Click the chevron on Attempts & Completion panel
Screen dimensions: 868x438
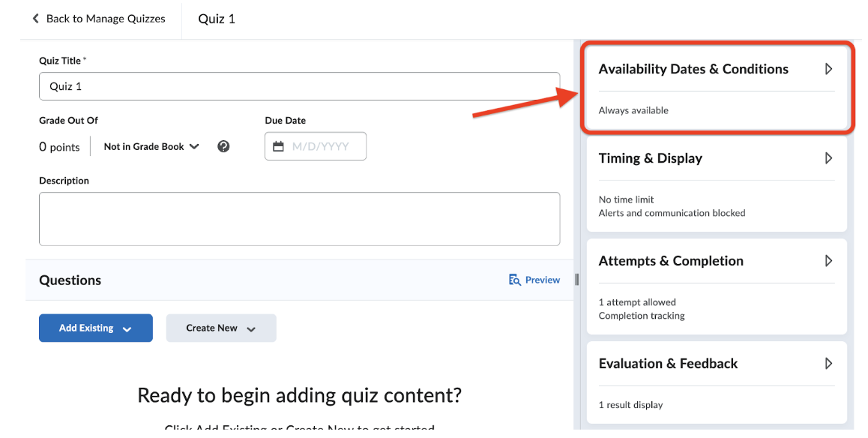[x=828, y=261]
